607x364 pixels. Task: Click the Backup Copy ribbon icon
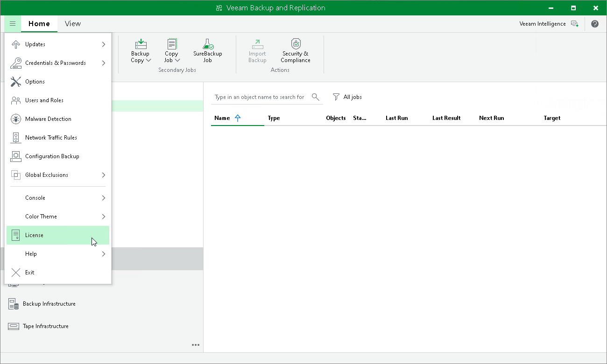click(141, 44)
